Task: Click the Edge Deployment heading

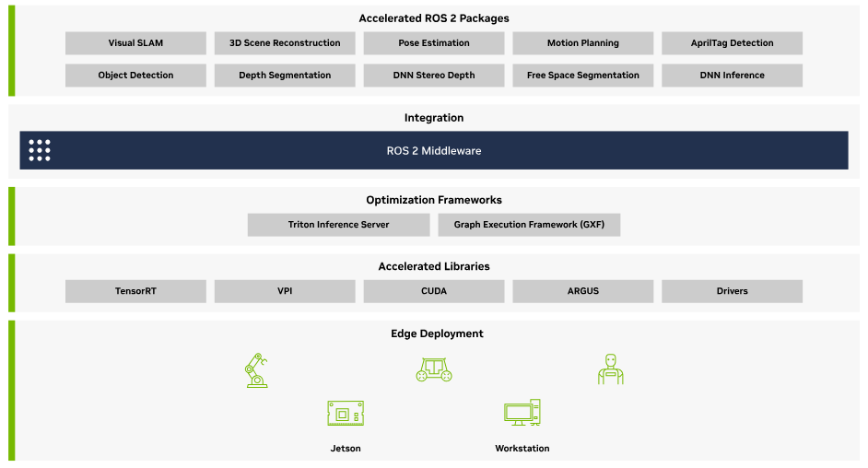Action: (x=437, y=333)
